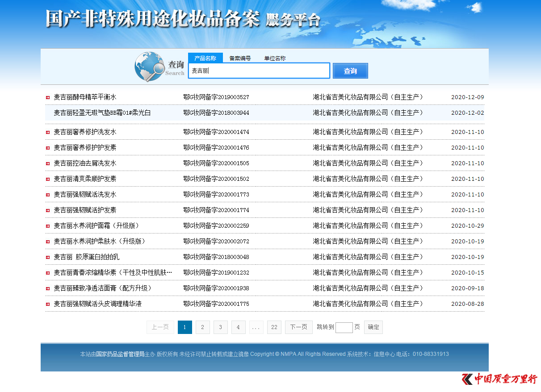The width and height of the screenshot is (541, 392).
Task: Click record number 鄂G妆网备字2018003048
Action: (x=216, y=257)
